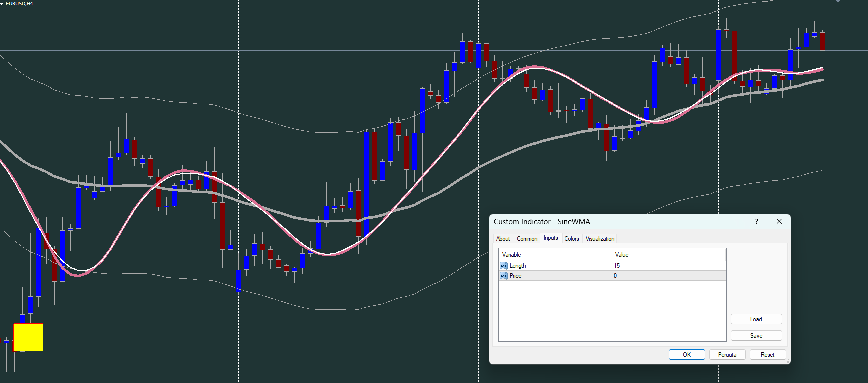Screen dimensions: 868x383
Task: Switch to the About tab
Action: [503, 239]
